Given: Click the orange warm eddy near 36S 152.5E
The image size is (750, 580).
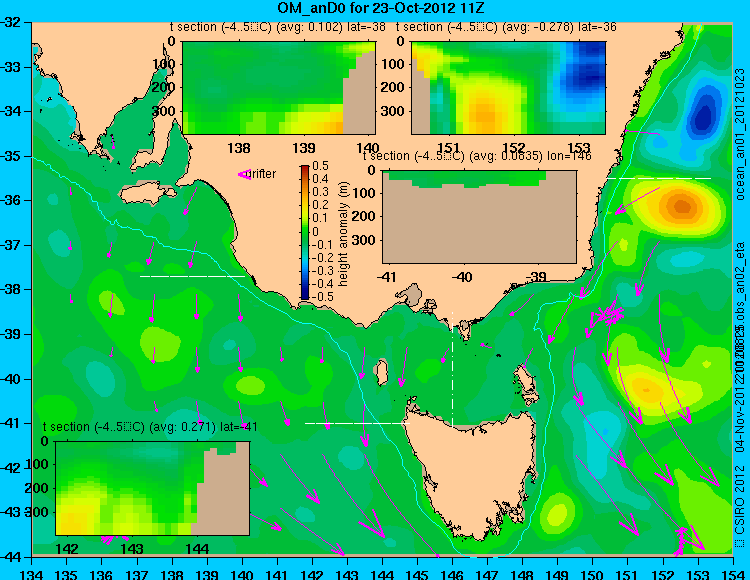Looking at the screenshot, I should [682, 207].
